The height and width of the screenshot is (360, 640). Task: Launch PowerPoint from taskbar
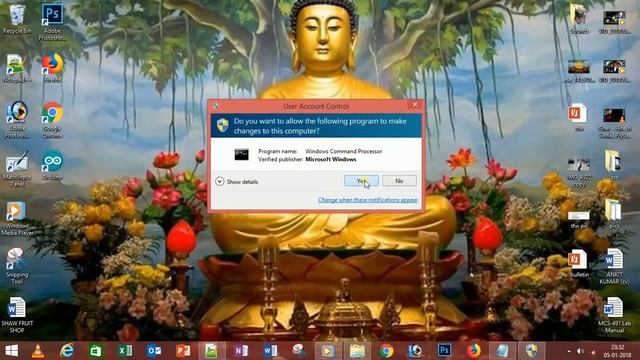[183, 351]
